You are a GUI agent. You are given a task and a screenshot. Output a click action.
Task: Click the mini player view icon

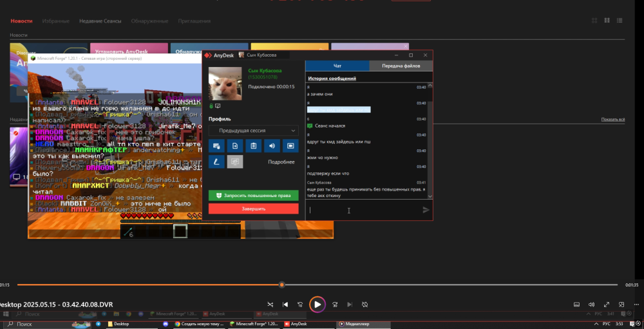[621, 305]
